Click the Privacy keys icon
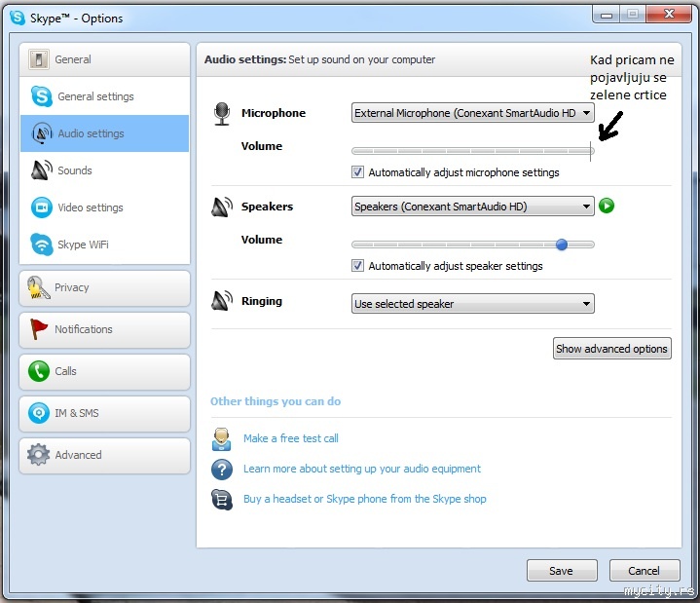This screenshot has width=700, height=603. pos(38,287)
